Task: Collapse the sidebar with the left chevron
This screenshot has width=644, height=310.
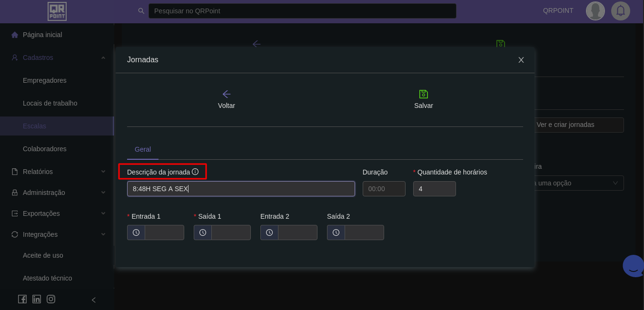Action: [94, 300]
